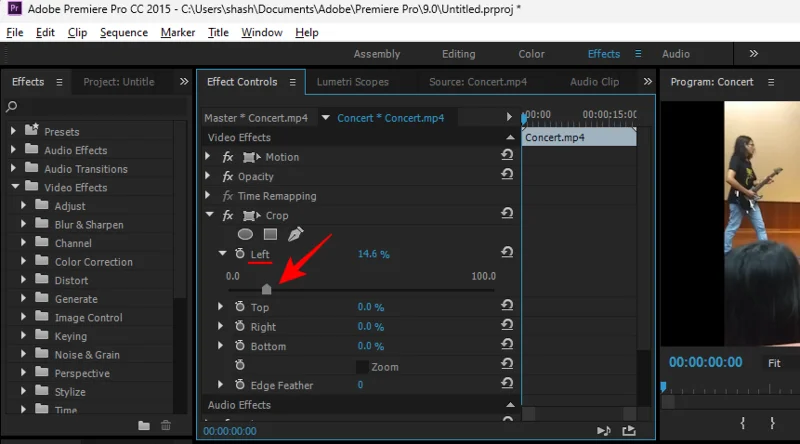Reset the Left crop parameter

[507, 254]
